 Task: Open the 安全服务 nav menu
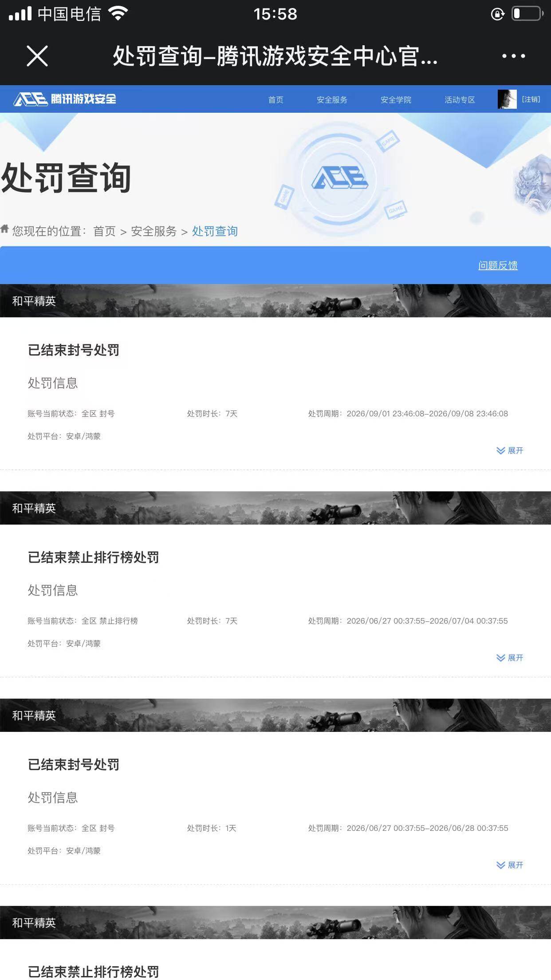coord(332,99)
